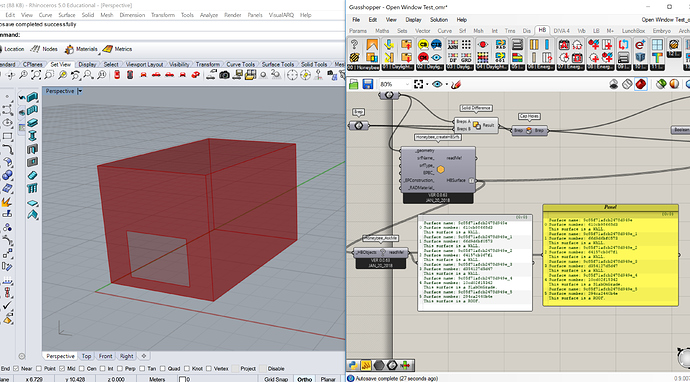Click the blue eye Daylight icon in HB ribbon
This screenshot has width=690, height=382.
(x=437, y=57)
